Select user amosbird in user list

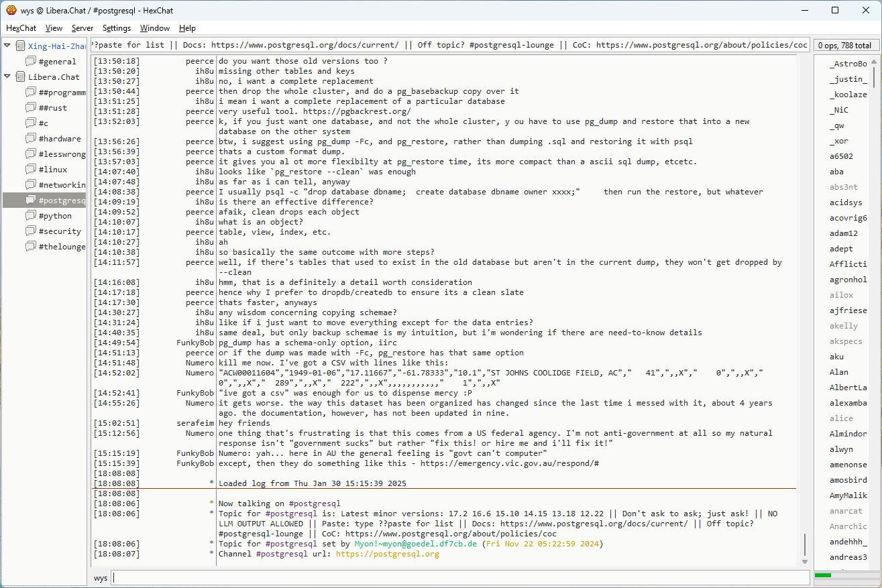pyautogui.click(x=848, y=480)
